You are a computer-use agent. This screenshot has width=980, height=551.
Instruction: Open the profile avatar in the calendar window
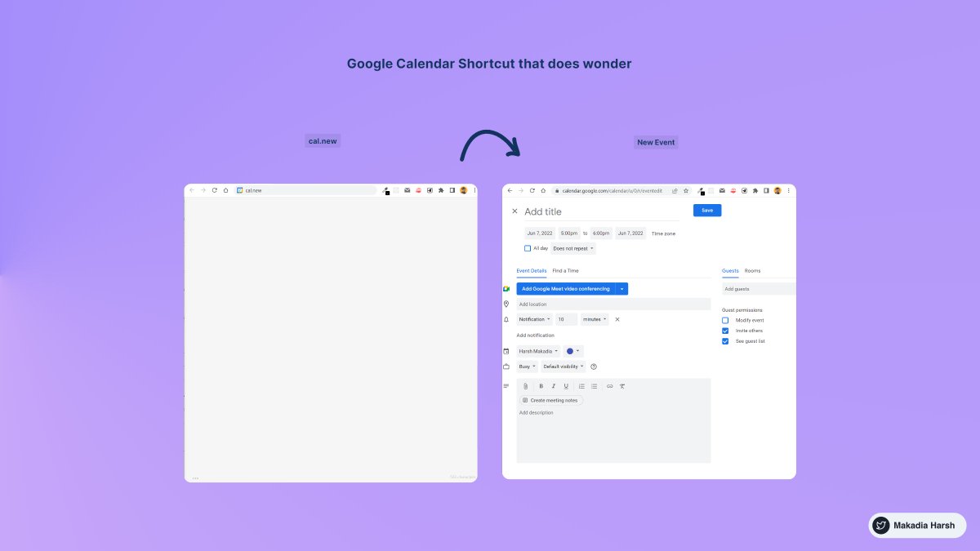click(x=778, y=190)
